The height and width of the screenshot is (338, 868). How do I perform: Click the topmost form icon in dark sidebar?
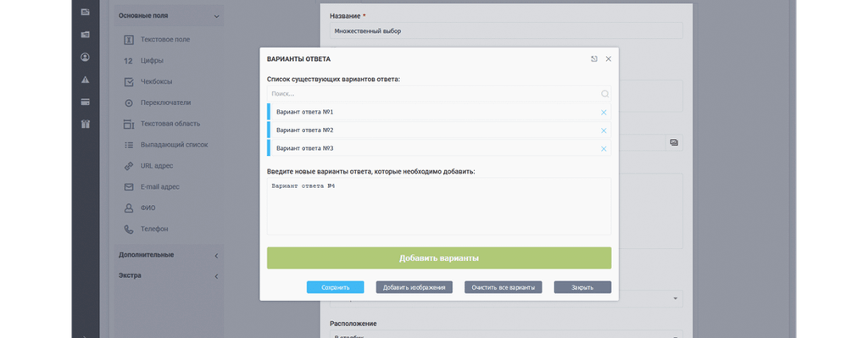click(x=85, y=12)
